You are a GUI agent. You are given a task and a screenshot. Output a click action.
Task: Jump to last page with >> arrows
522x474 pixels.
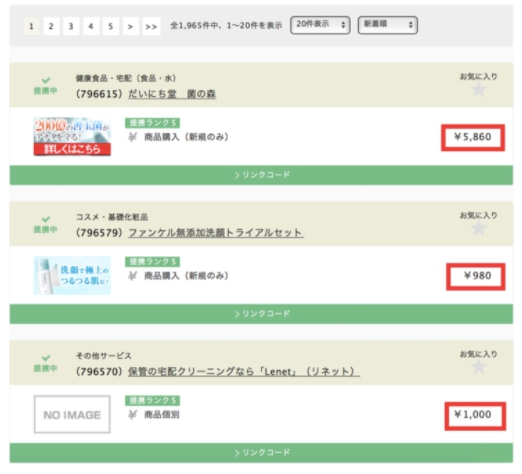click(x=151, y=26)
